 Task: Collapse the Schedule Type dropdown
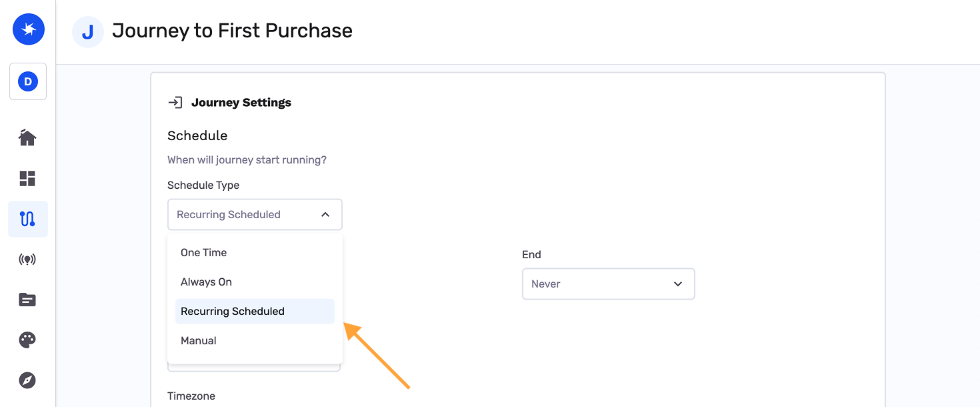coord(255,215)
